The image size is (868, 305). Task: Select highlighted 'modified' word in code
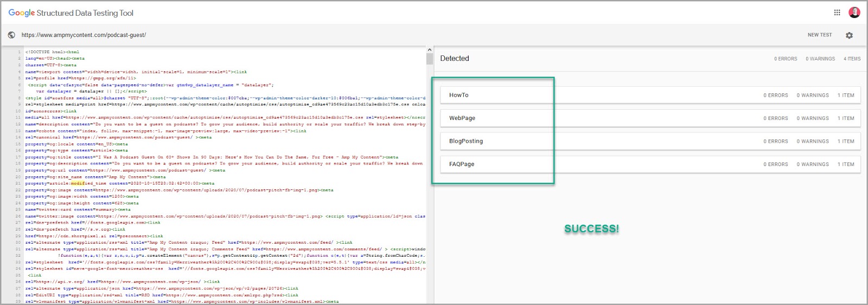[82, 183]
